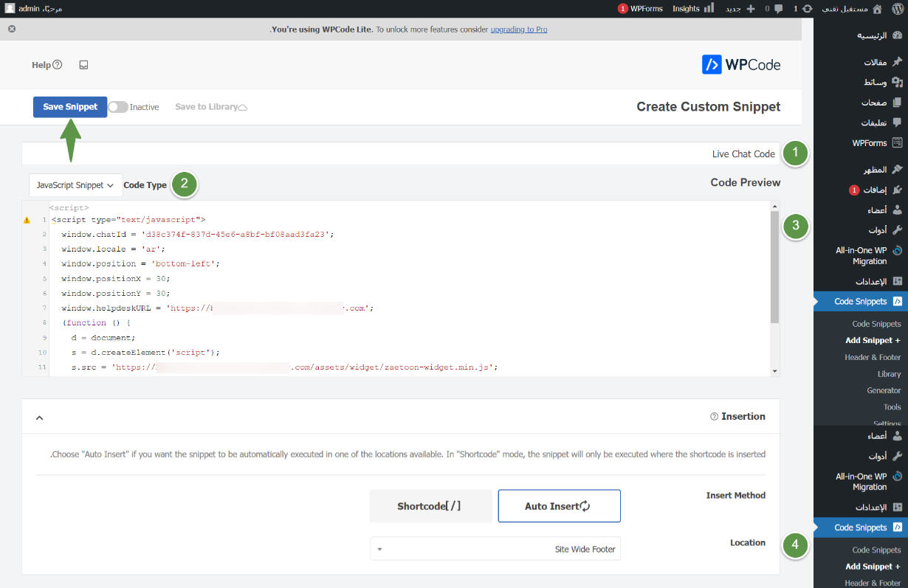
Task: Click the Insertion help question mark icon
Action: (x=714, y=417)
